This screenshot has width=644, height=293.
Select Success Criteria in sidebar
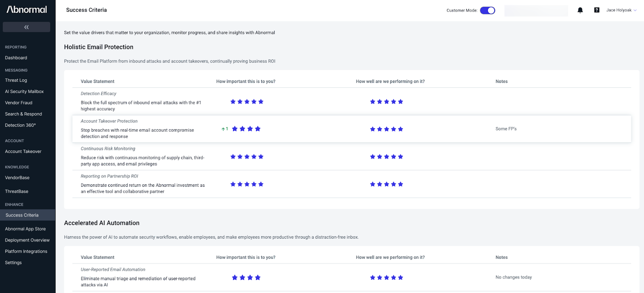(27, 215)
